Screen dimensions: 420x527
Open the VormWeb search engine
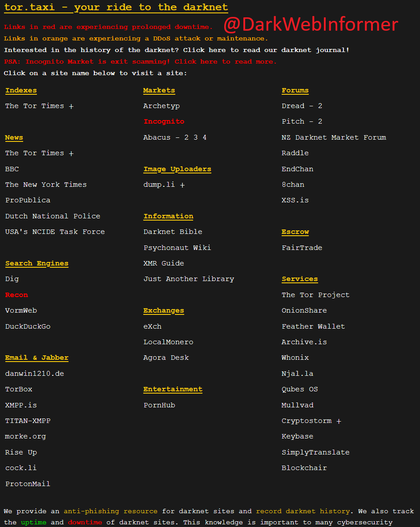coord(21,310)
